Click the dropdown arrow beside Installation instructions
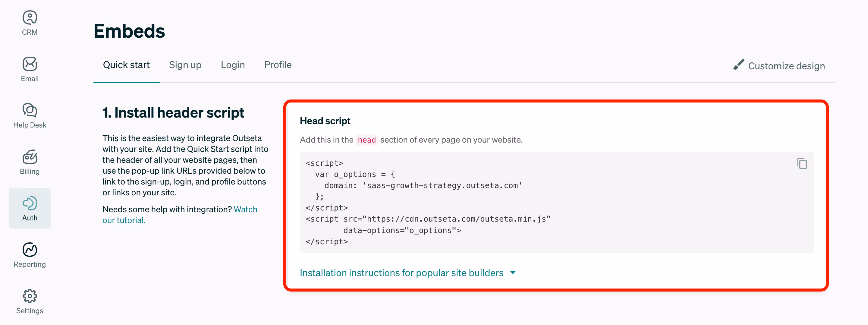This screenshot has width=868, height=325. tap(513, 273)
